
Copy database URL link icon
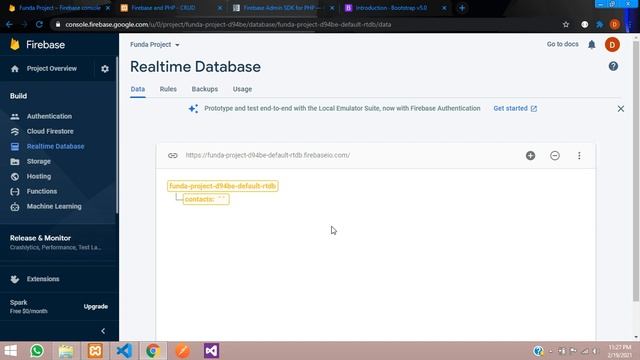click(173, 156)
